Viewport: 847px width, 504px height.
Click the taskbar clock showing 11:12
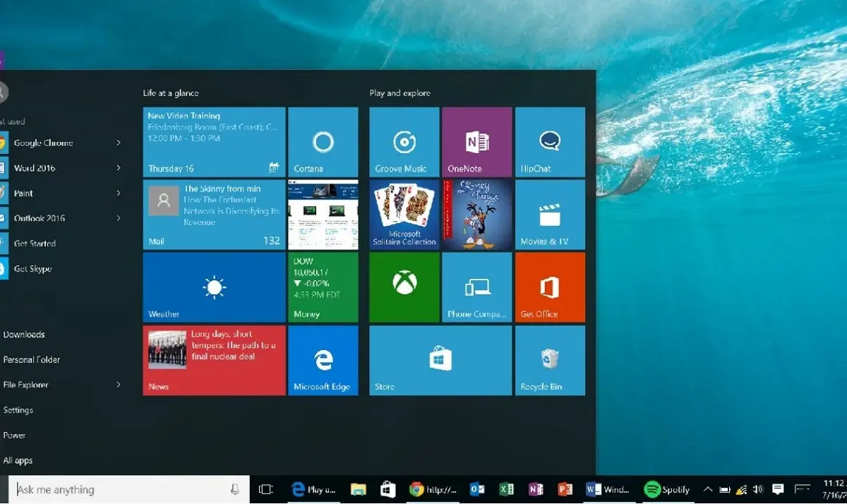[x=834, y=489]
